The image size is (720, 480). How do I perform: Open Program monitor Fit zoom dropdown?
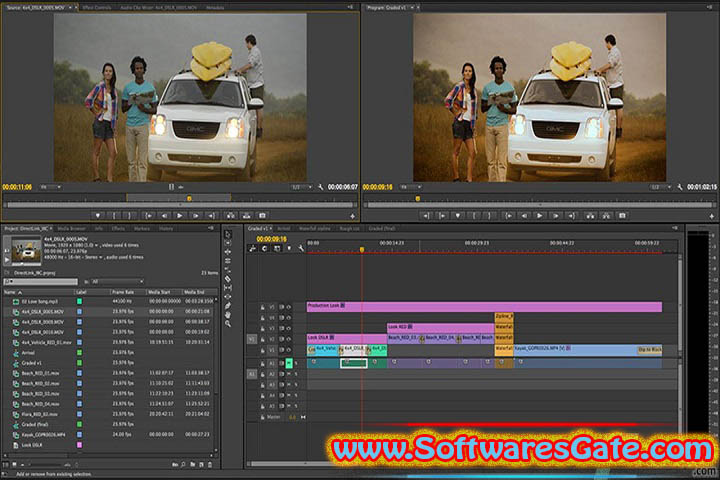(411, 187)
